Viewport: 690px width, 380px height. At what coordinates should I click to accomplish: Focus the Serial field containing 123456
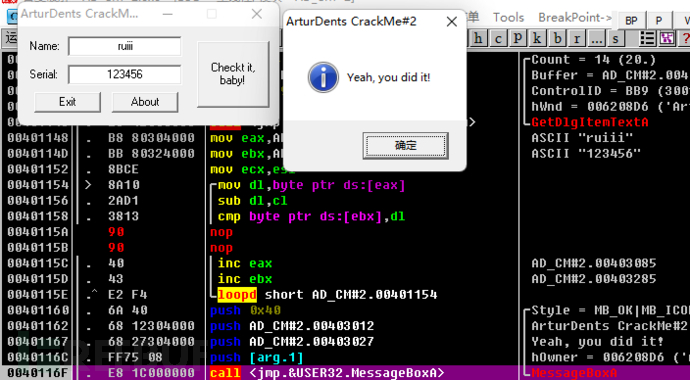[125, 74]
